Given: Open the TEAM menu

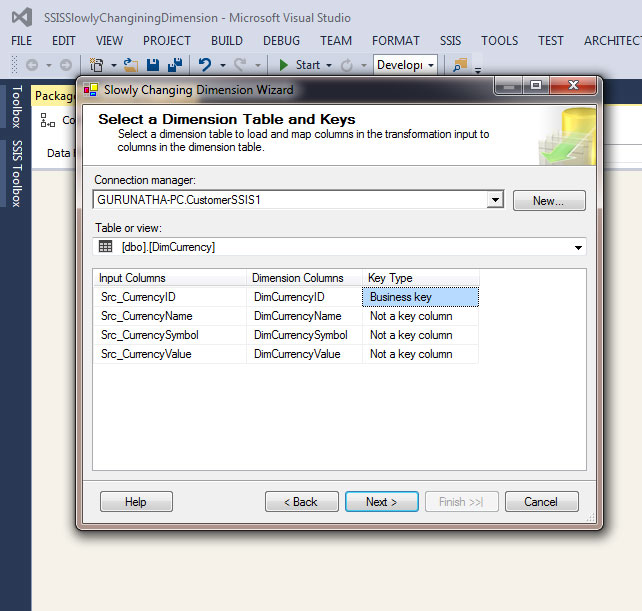Looking at the screenshot, I should point(336,41).
